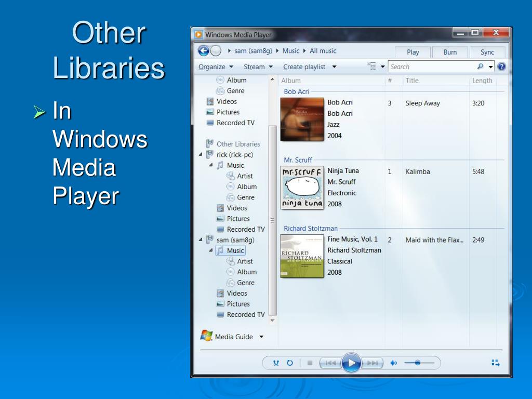Open the Create playlist dropdown arrow

334,67
